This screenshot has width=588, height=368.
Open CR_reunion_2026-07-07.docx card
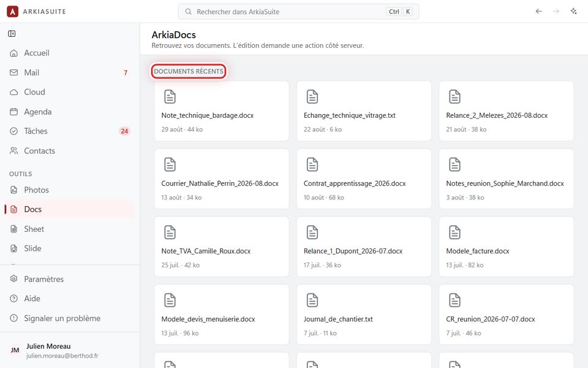(x=507, y=314)
